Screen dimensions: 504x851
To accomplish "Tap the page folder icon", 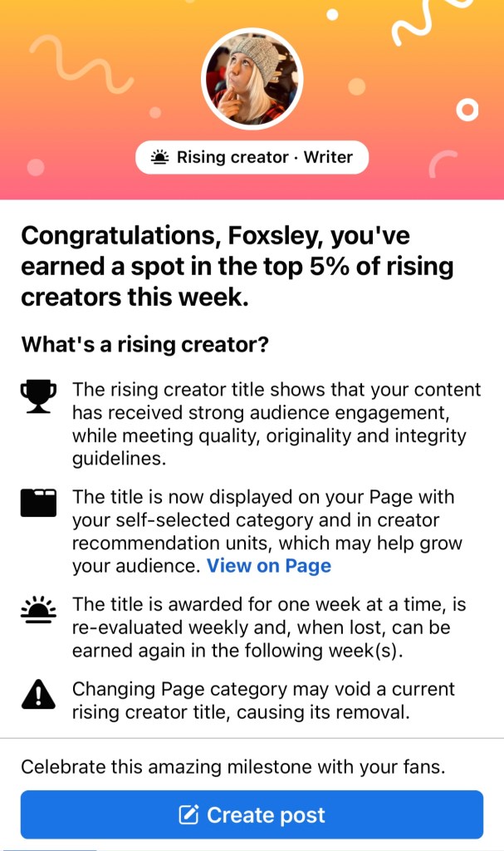I will (37, 504).
